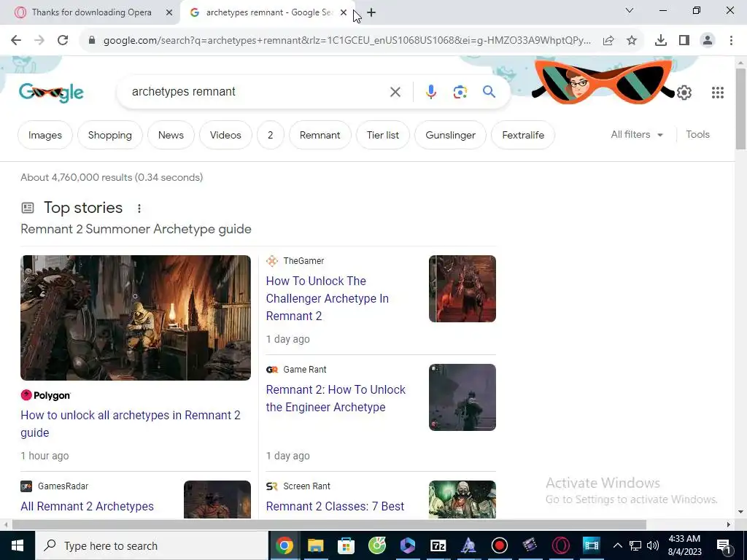Click TheGamer story thumbnail
This screenshot has width=747, height=560.
462,289
